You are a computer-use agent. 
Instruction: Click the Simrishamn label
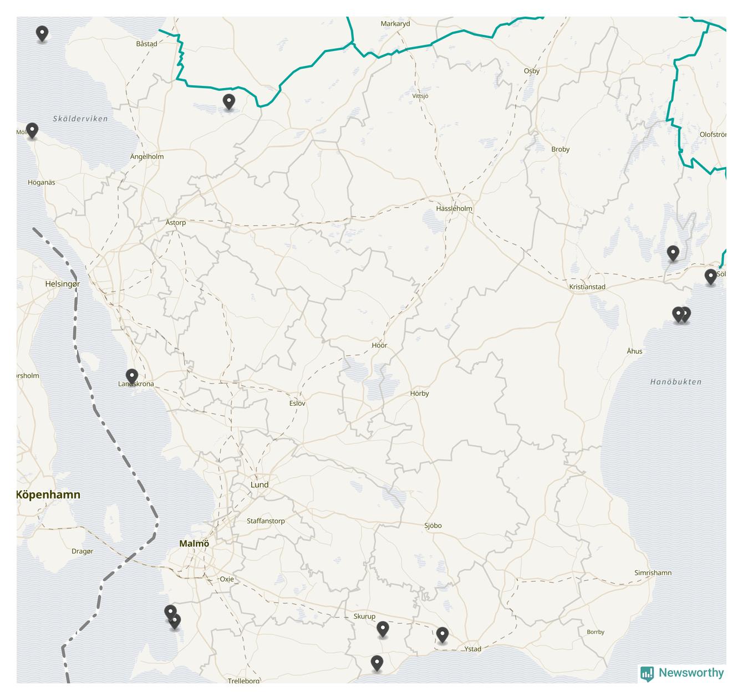click(653, 573)
